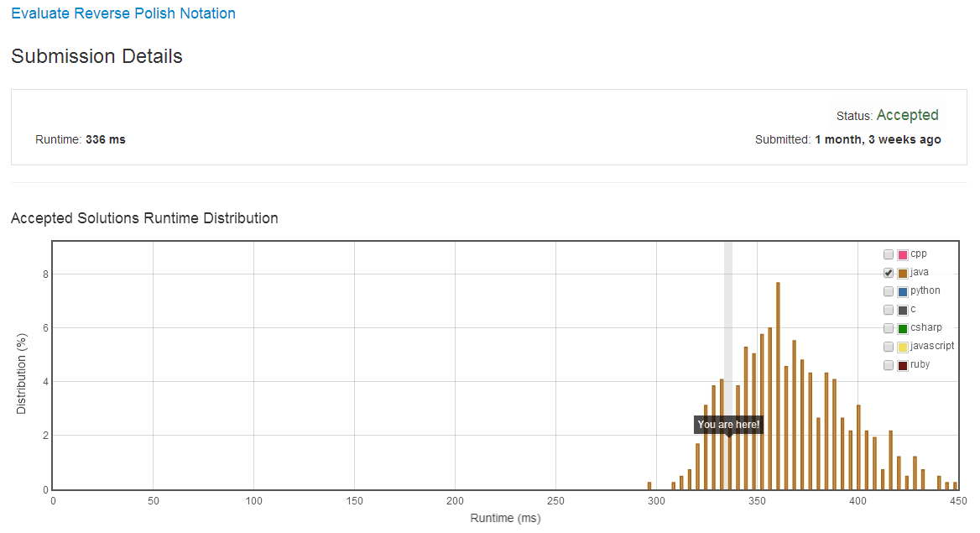The height and width of the screenshot is (533, 980).
Task: Click the 'Submission Details' heading
Action: click(x=96, y=56)
